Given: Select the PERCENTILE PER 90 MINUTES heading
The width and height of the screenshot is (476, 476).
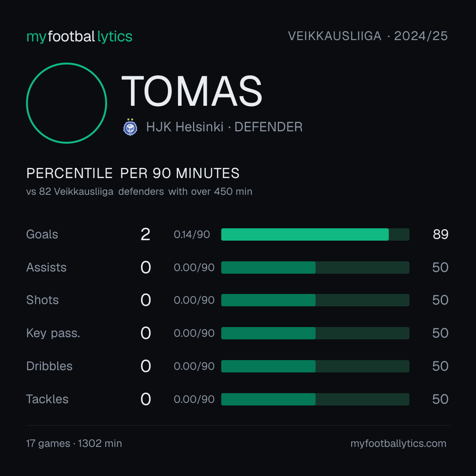Looking at the screenshot, I should click(133, 173).
